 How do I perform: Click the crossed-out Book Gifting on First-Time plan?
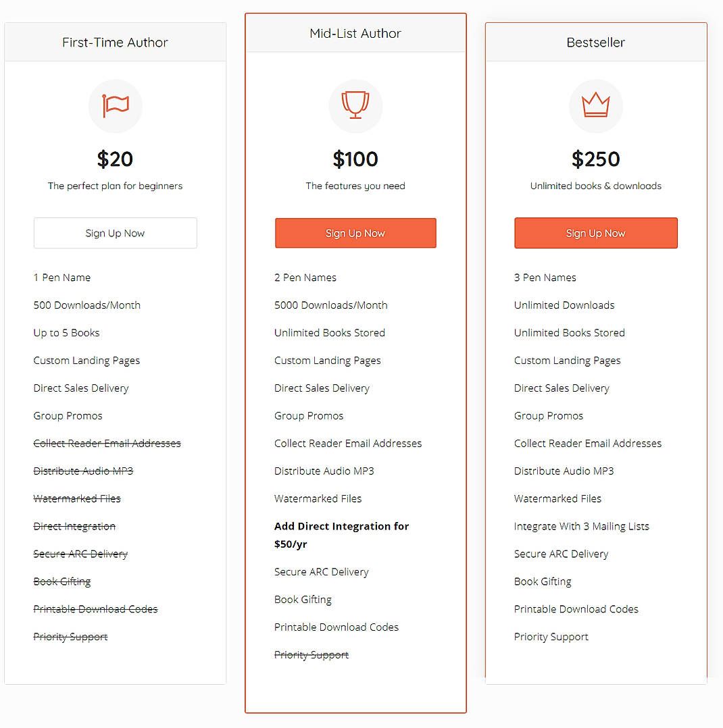point(62,581)
